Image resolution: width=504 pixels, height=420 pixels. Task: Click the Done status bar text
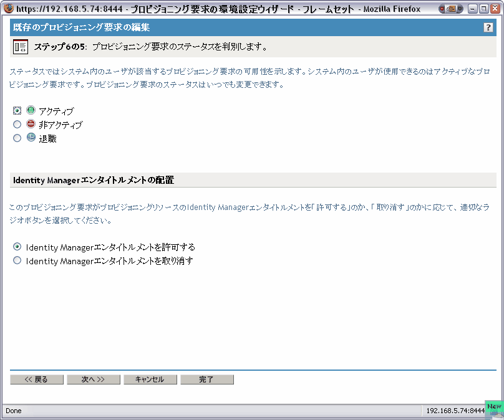pos(14,411)
